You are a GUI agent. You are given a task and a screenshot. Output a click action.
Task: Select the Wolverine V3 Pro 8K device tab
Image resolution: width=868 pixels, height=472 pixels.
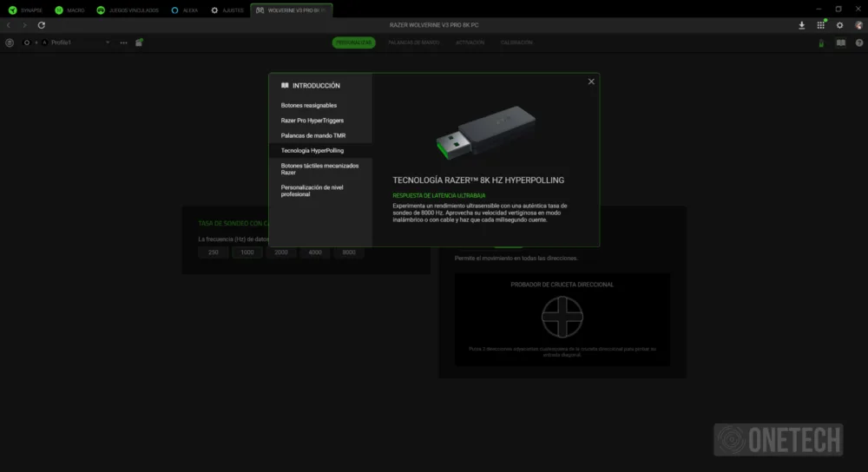point(291,10)
